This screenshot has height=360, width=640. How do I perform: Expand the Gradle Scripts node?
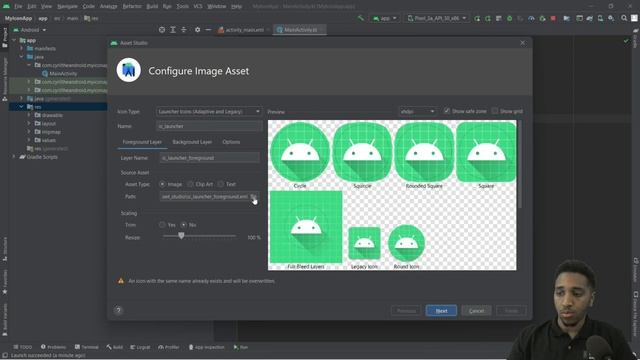(x=14, y=157)
